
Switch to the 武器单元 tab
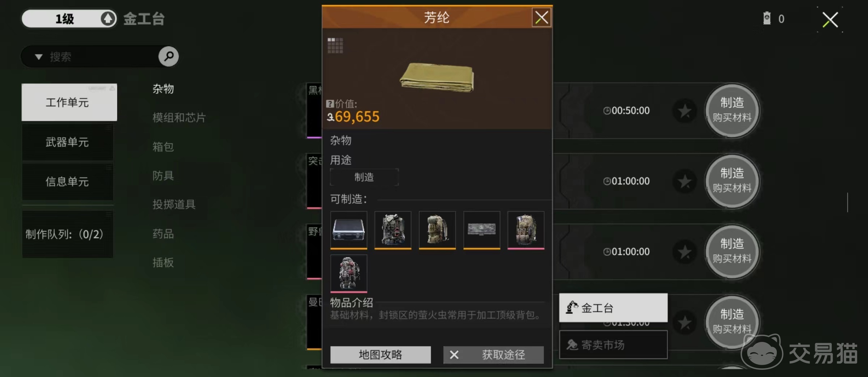[68, 142]
